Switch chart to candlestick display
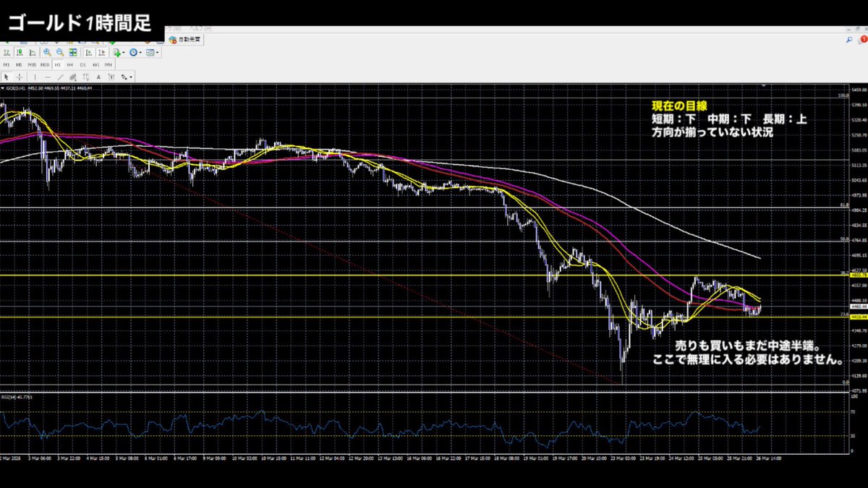Viewport: 868px width, 488px height. [20, 53]
